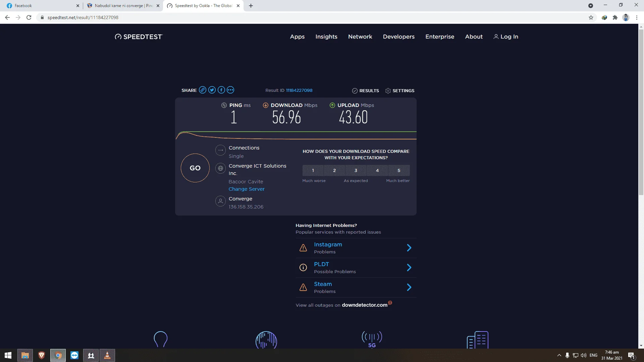Rate download speed as 2
This screenshot has height=362, width=644.
(x=334, y=171)
